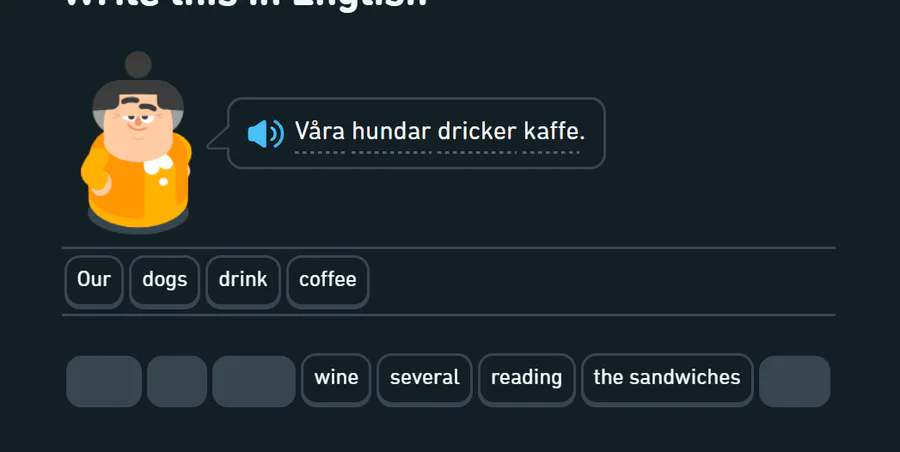Choose the "reading" word tile

coord(526,380)
